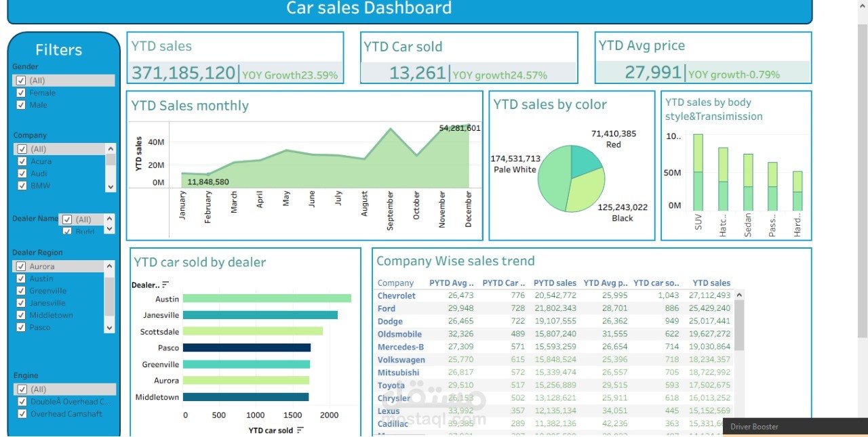868x437 pixels.
Task: Select the dark blue Pasco bar
Action: [247, 348]
